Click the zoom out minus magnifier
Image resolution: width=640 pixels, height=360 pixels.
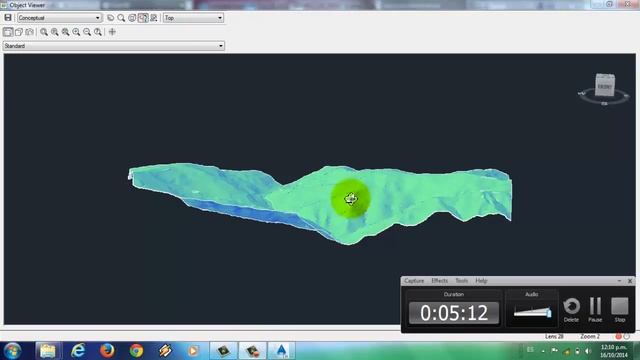coord(87,32)
